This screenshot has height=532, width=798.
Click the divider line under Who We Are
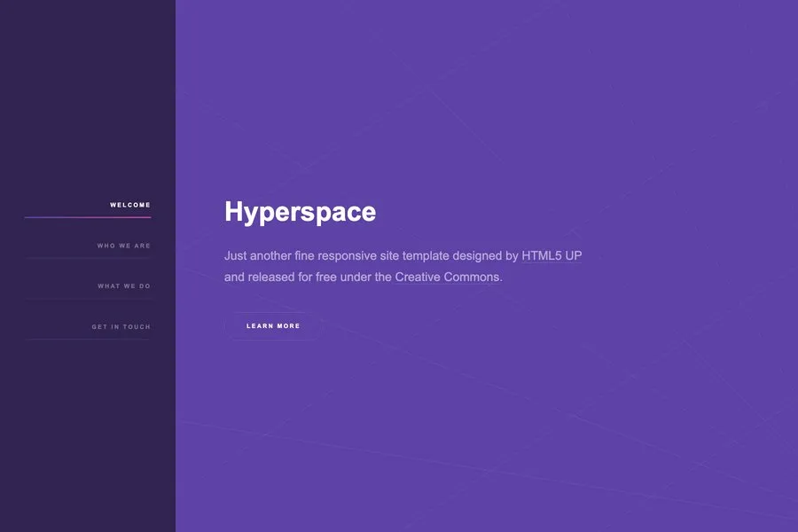point(88,258)
